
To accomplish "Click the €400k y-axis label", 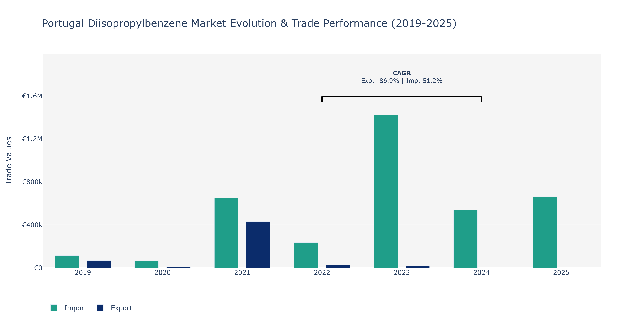I will 32,225.
